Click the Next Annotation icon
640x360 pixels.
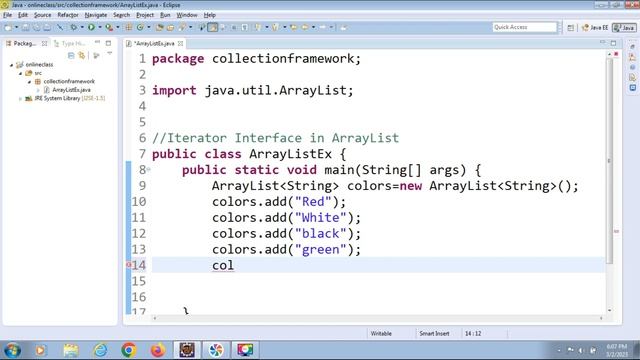tap(258, 27)
